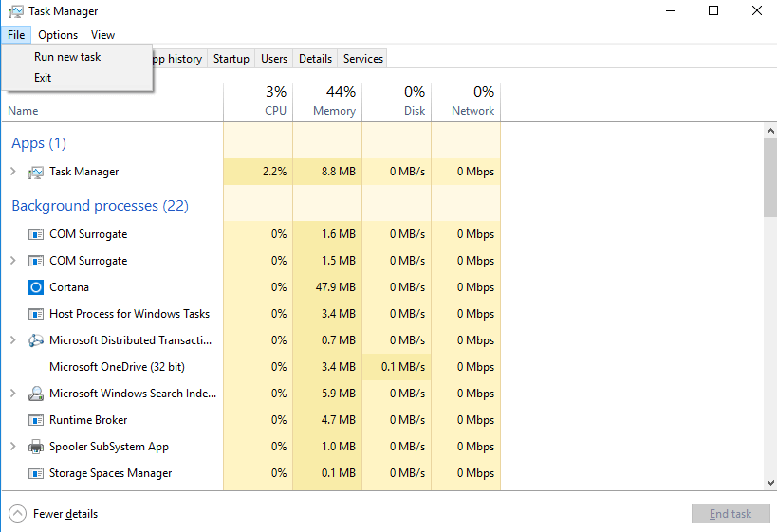Sort processes by Memory column
This screenshot has height=532, width=777.
click(327, 102)
